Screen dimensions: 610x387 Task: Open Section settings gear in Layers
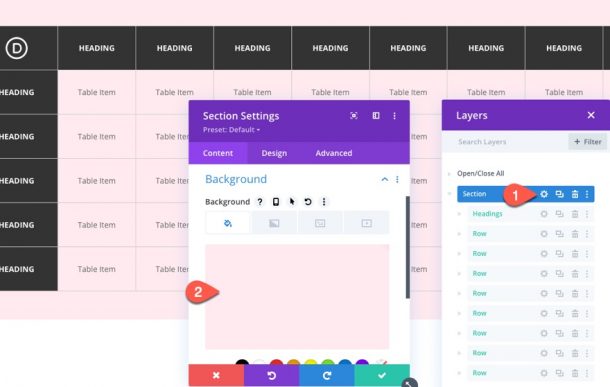tap(544, 194)
